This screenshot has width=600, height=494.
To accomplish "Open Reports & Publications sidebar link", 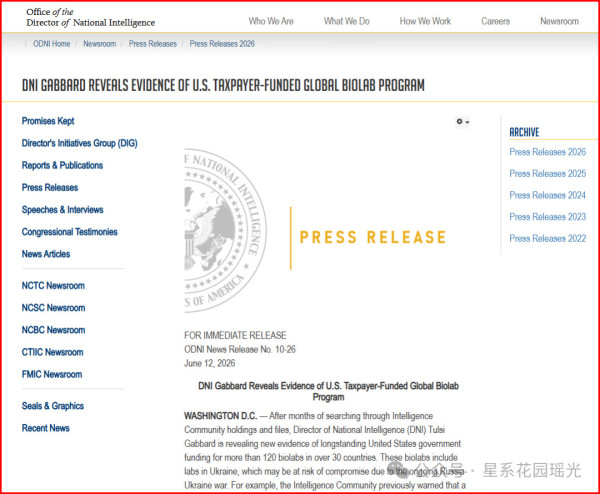I will pos(62,165).
